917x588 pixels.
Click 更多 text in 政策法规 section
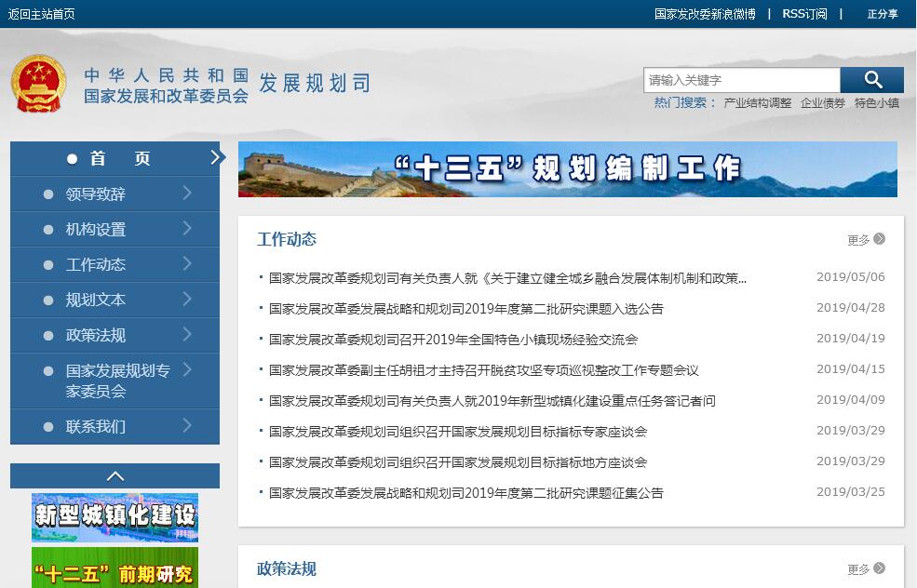[858, 569]
